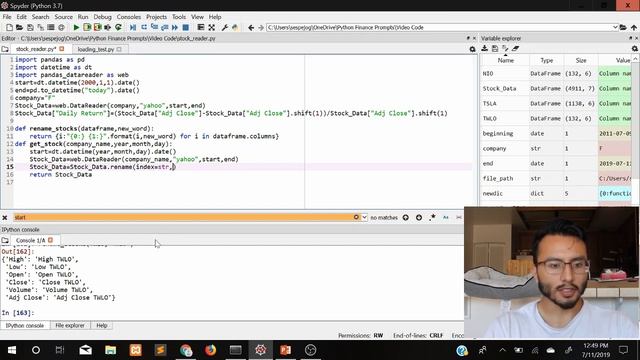The image size is (640, 360).
Task: Open the find history dropdown arrow
Action: click(x=364, y=218)
